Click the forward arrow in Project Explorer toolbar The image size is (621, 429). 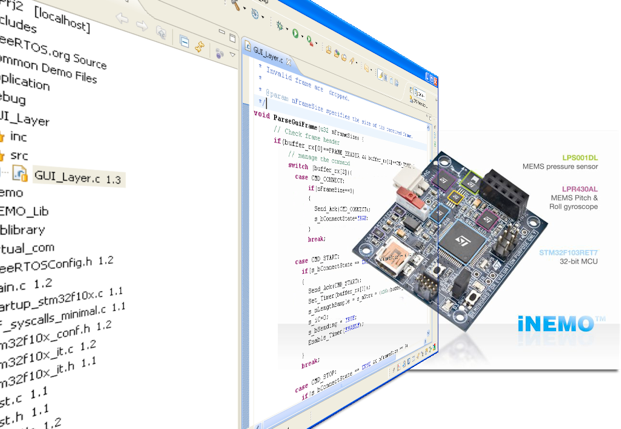(x=142, y=25)
